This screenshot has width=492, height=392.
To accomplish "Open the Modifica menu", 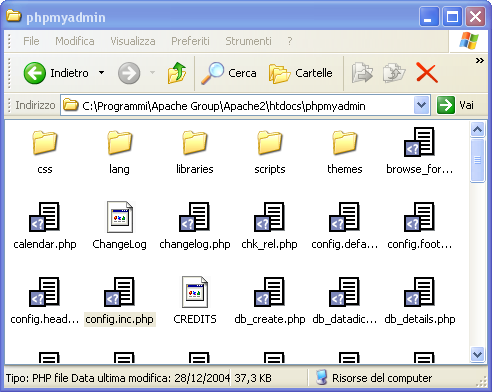I will coord(75,41).
